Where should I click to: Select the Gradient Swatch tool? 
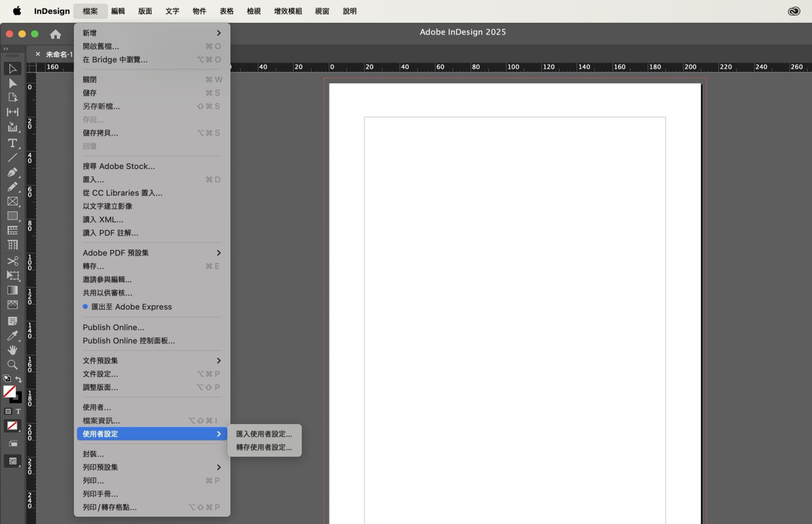point(12,290)
